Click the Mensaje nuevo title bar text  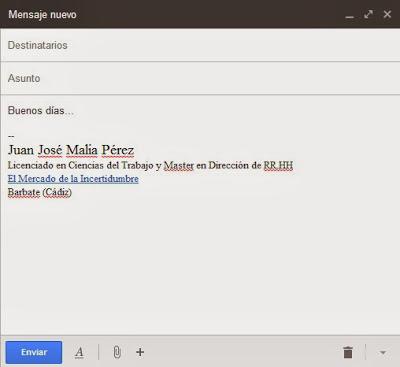point(42,15)
